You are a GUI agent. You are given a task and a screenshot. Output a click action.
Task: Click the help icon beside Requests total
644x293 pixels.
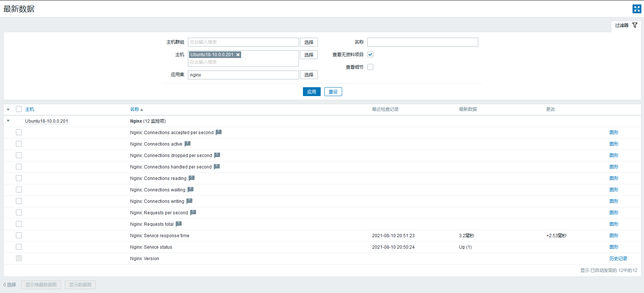point(179,224)
